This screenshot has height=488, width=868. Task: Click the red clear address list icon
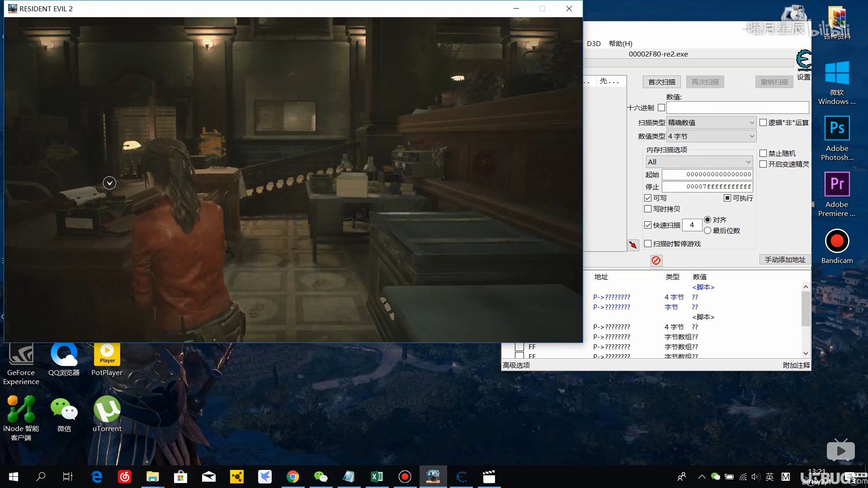click(x=656, y=260)
